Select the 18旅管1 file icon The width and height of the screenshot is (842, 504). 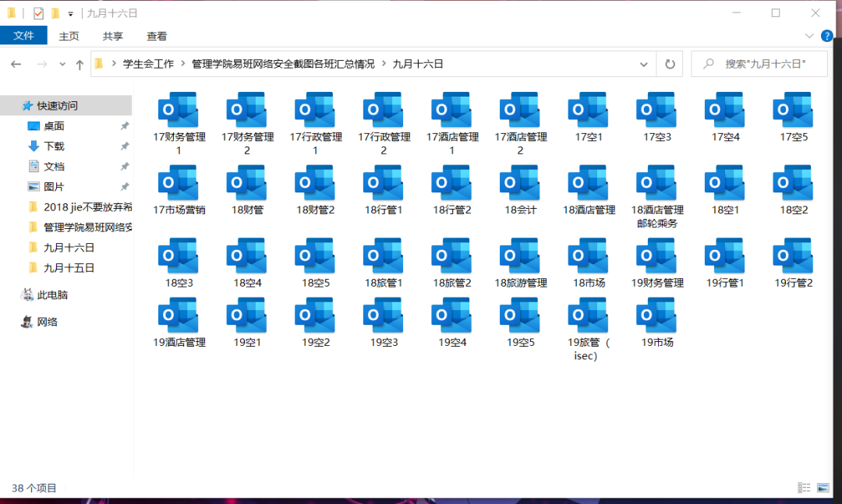pyautogui.click(x=384, y=256)
